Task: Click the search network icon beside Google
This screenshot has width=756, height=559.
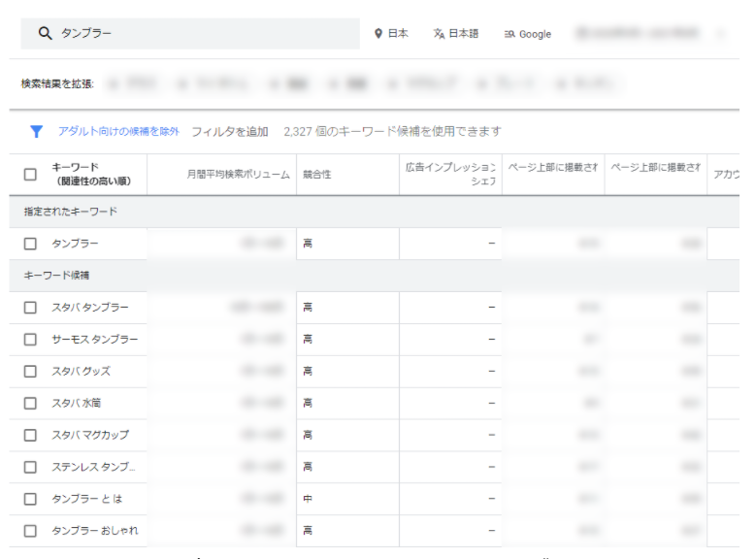Action: coord(509,34)
